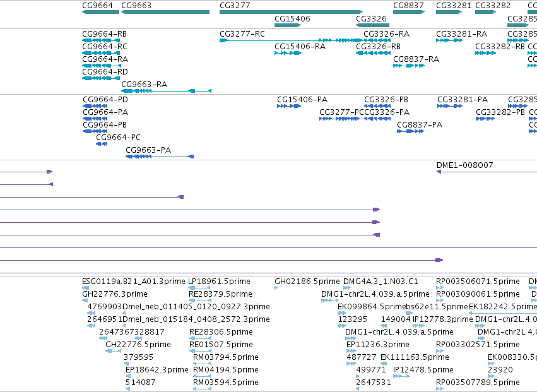This screenshot has height=392, width=537.
Task: Click protein CG33282-PB
Action: [485, 119]
